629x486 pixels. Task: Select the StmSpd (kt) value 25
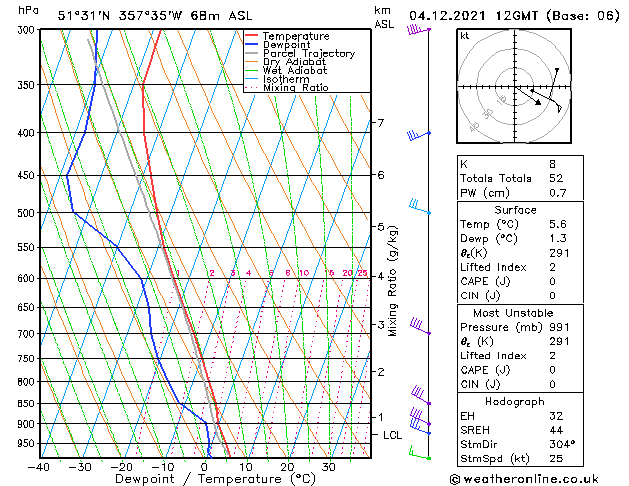(x=556, y=458)
